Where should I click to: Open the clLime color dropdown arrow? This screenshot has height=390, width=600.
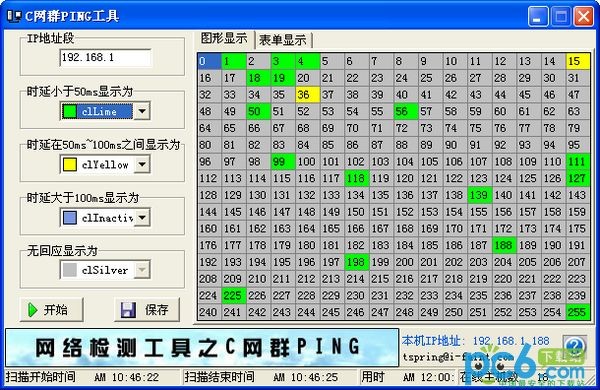[142, 112]
